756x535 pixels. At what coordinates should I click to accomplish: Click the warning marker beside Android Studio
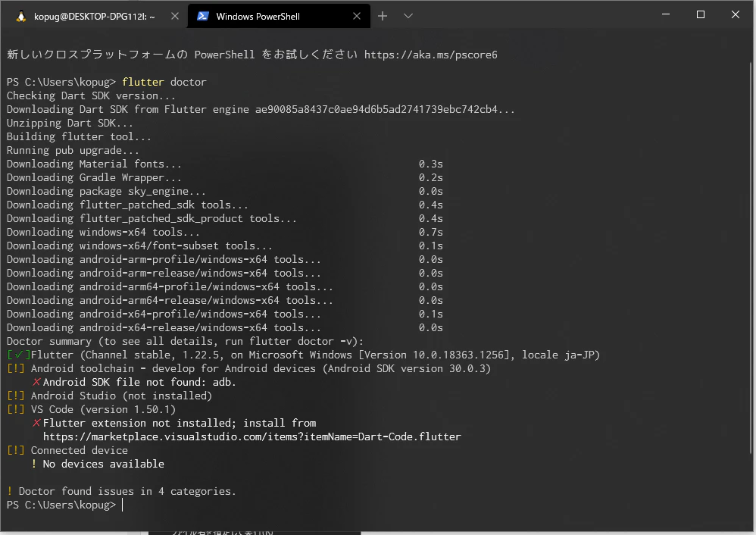pos(15,396)
